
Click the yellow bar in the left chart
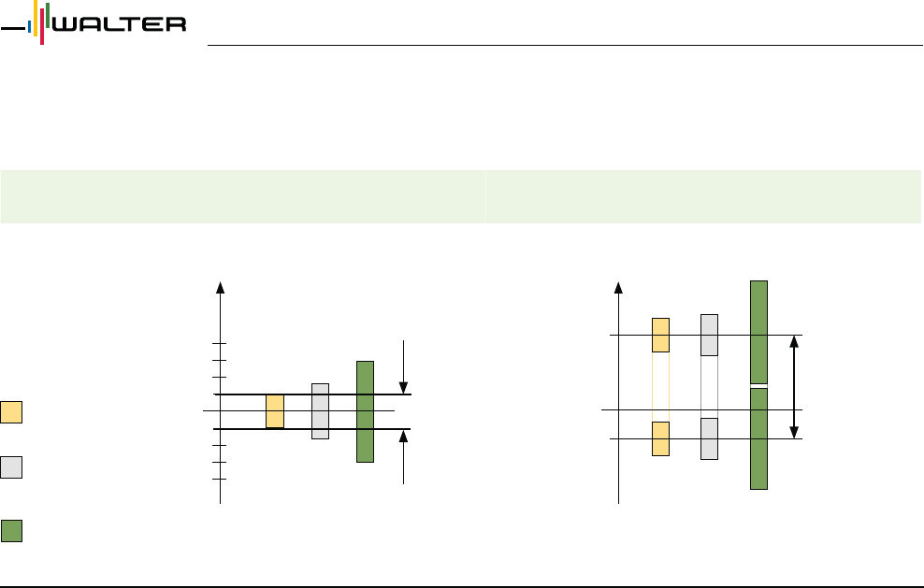[275, 411]
